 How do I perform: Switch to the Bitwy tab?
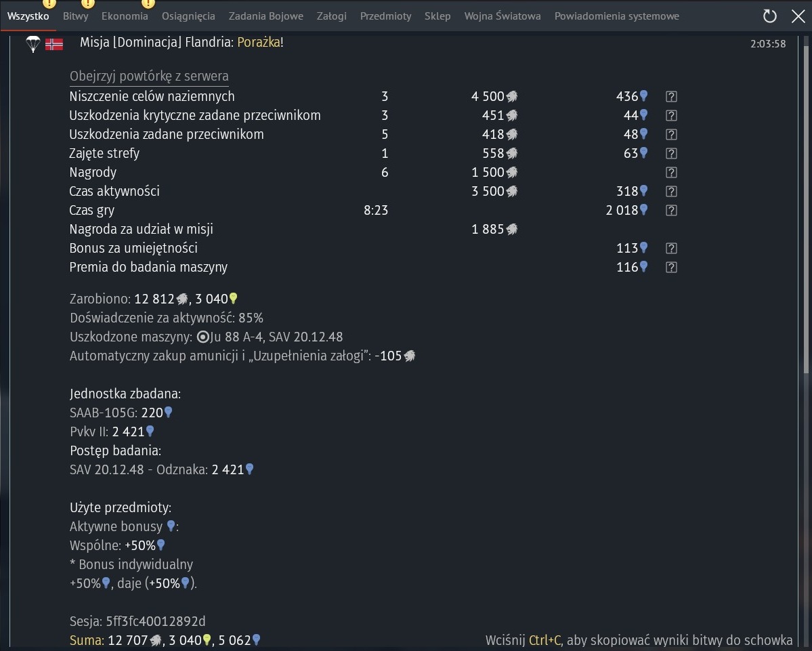pyautogui.click(x=75, y=16)
